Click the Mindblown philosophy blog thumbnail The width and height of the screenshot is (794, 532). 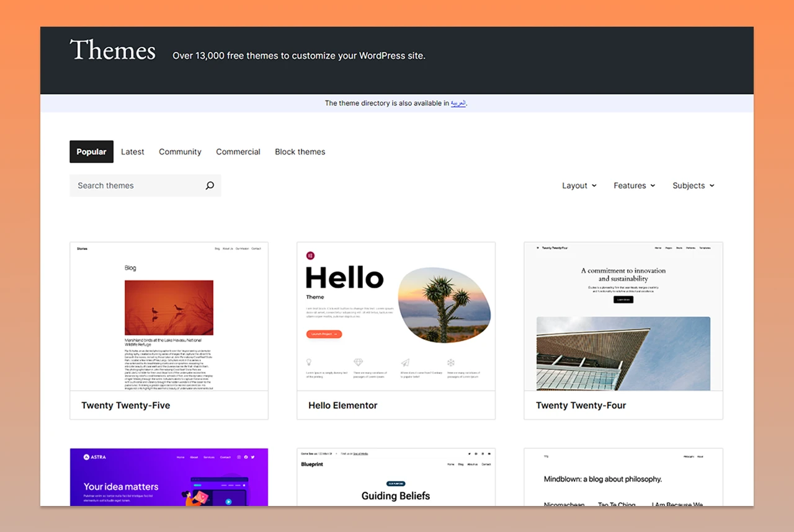tap(623, 477)
